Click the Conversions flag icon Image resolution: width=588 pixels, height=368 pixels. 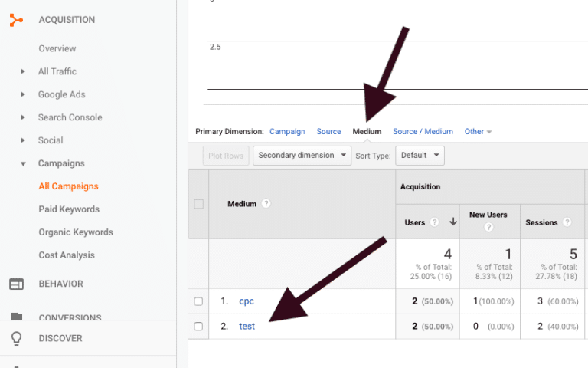pyautogui.click(x=16, y=316)
